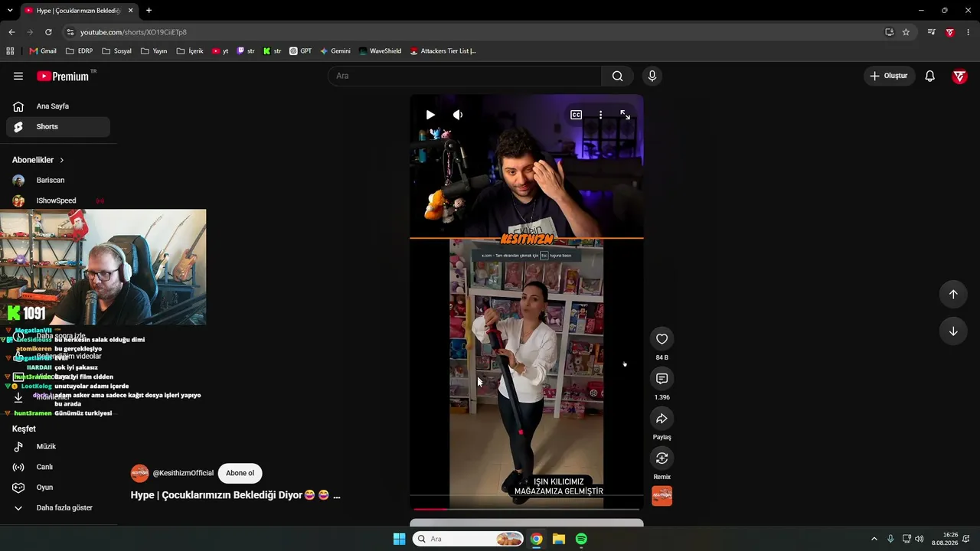
Task: Click the YouTube search magnifier button
Action: coord(617,76)
